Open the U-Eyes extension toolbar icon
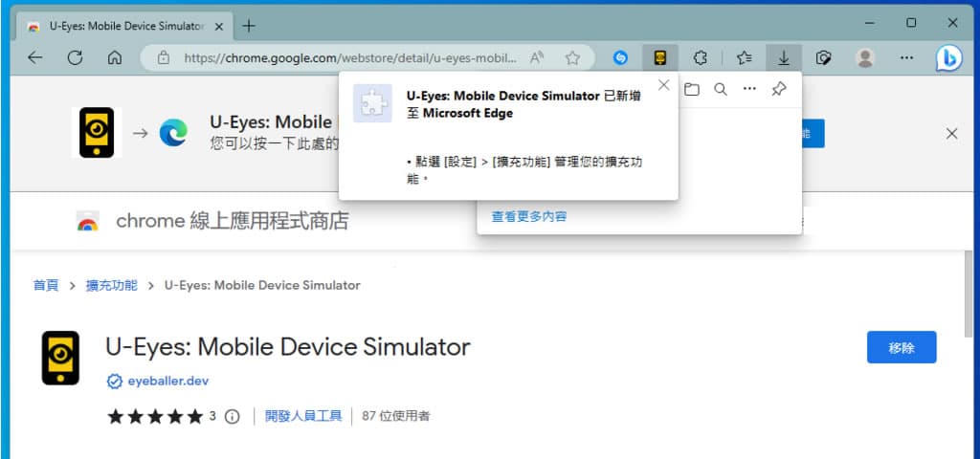This screenshot has width=980, height=459. click(660, 58)
